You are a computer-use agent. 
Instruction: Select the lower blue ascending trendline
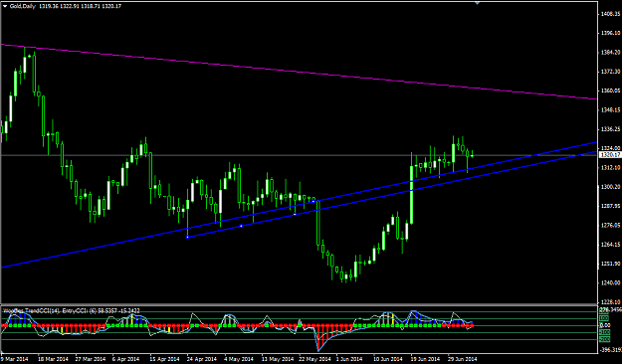(392, 194)
